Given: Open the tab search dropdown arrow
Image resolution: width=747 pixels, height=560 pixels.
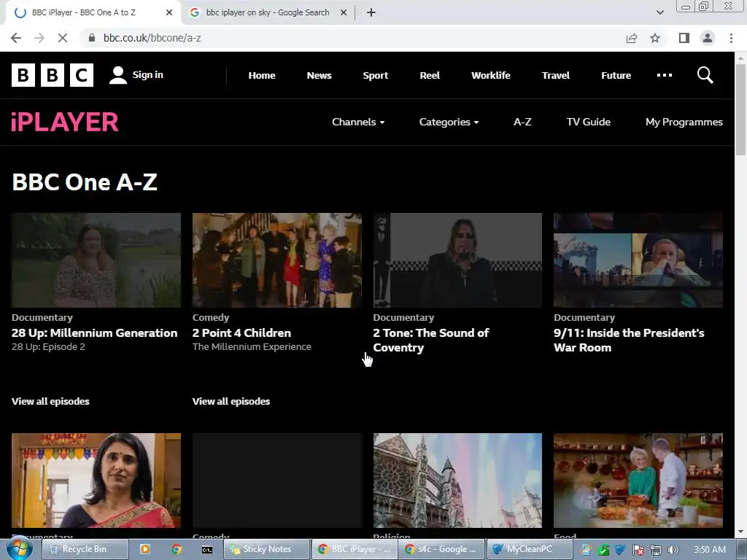Looking at the screenshot, I should (659, 13).
